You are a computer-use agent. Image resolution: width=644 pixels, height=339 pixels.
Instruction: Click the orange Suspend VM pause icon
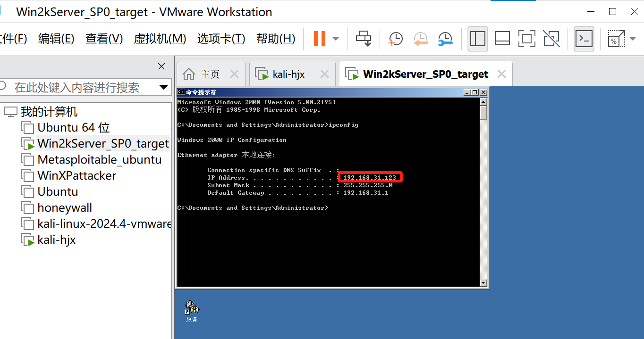pyautogui.click(x=320, y=38)
